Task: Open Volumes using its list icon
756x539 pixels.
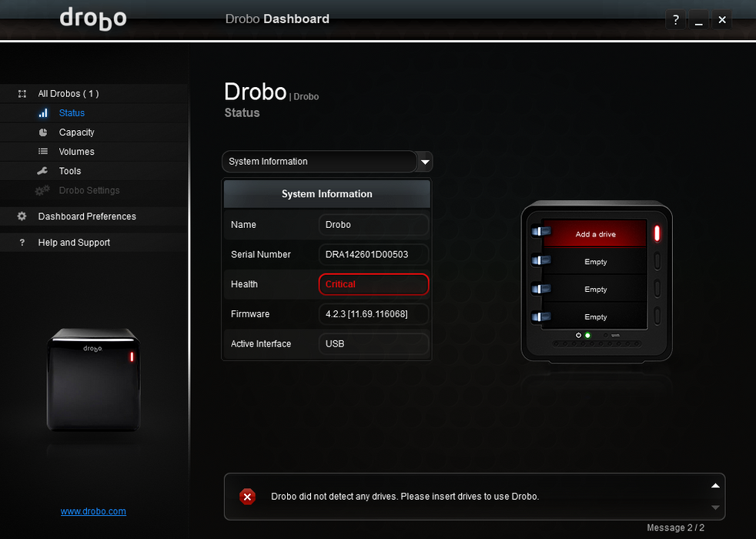Action: (x=44, y=151)
